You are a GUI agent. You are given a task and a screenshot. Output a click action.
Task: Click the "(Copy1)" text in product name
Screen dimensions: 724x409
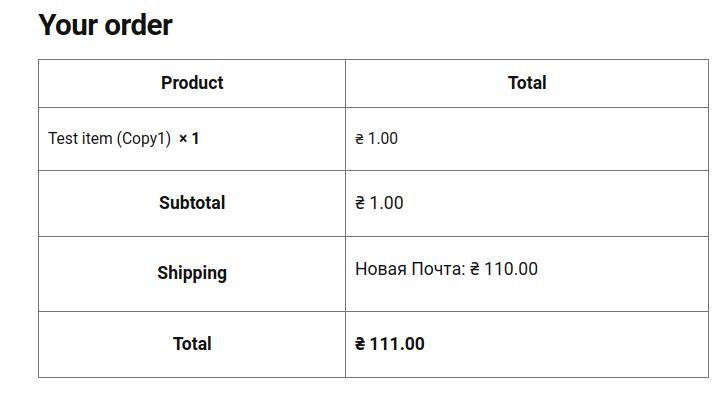[x=144, y=138]
